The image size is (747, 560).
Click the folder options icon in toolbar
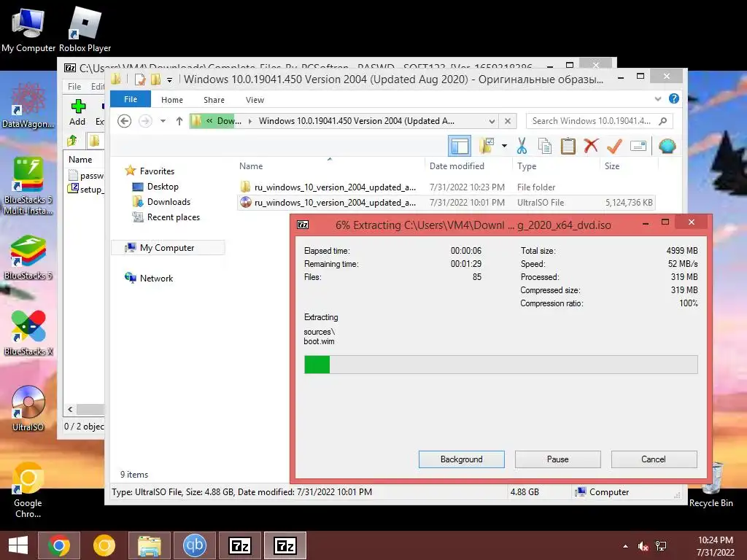coord(487,146)
